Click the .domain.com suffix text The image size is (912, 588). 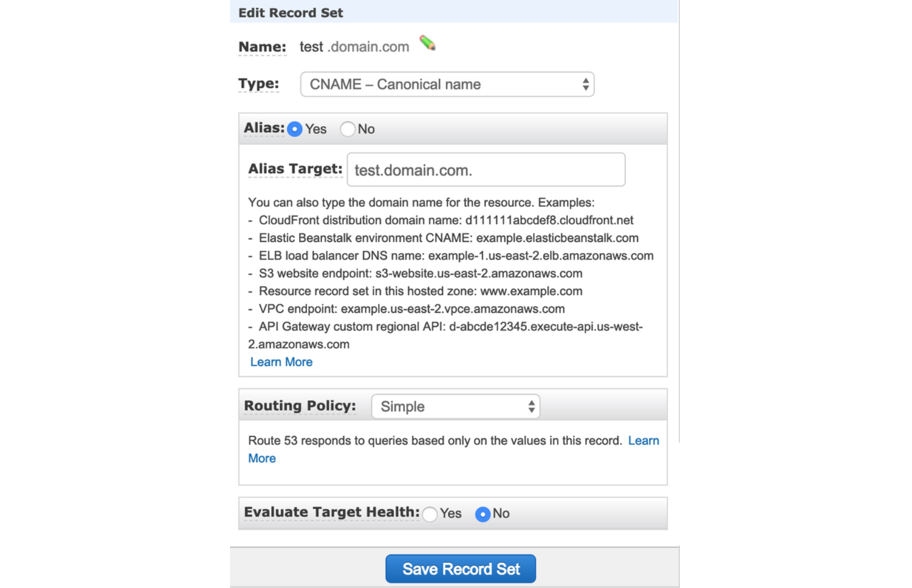pos(368,47)
